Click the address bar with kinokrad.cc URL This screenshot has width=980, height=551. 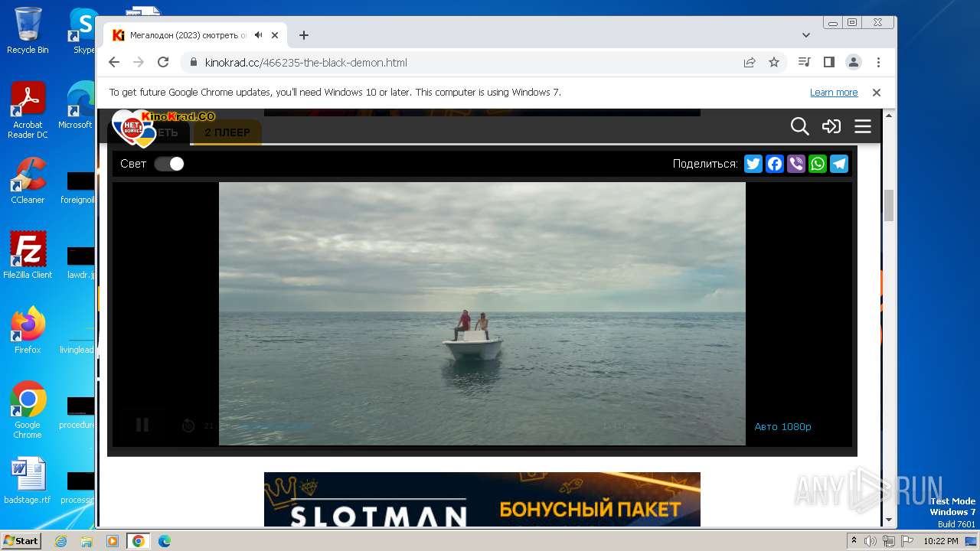484,63
